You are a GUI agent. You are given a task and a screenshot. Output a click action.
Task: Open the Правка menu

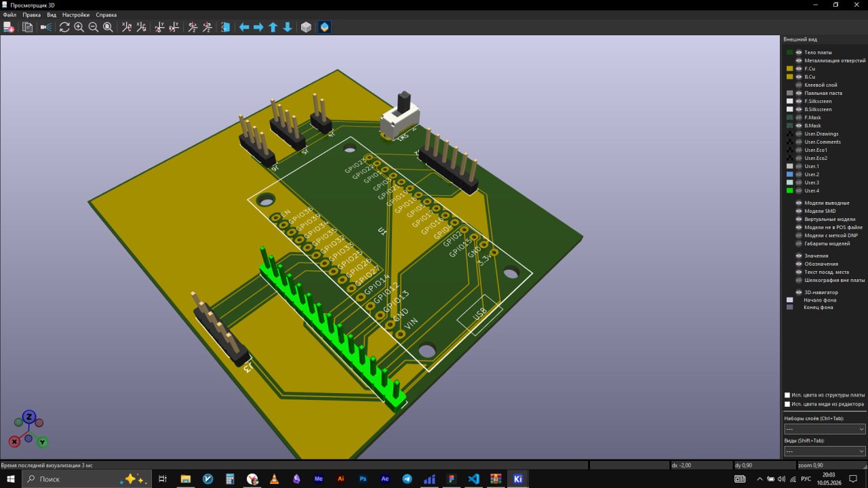click(x=31, y=15)
